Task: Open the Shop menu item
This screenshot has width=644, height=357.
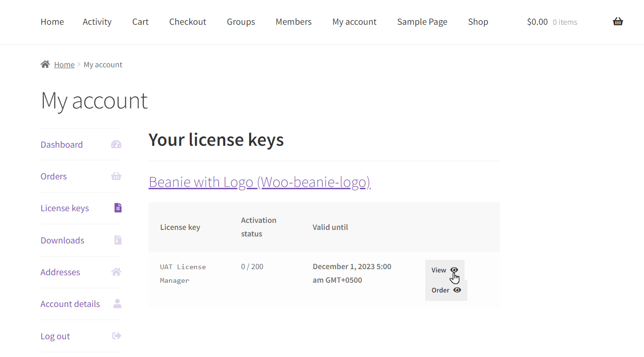Action: tap(478, 22)
